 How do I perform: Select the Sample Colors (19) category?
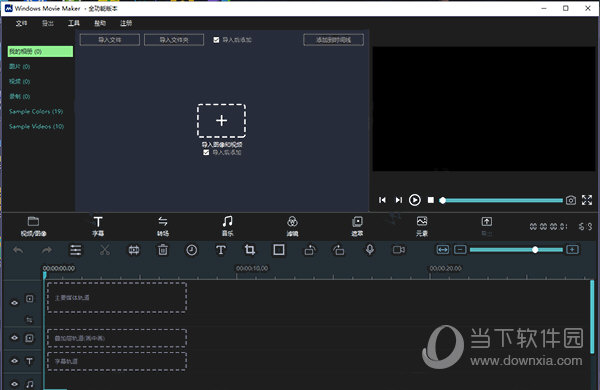(36, 111)
